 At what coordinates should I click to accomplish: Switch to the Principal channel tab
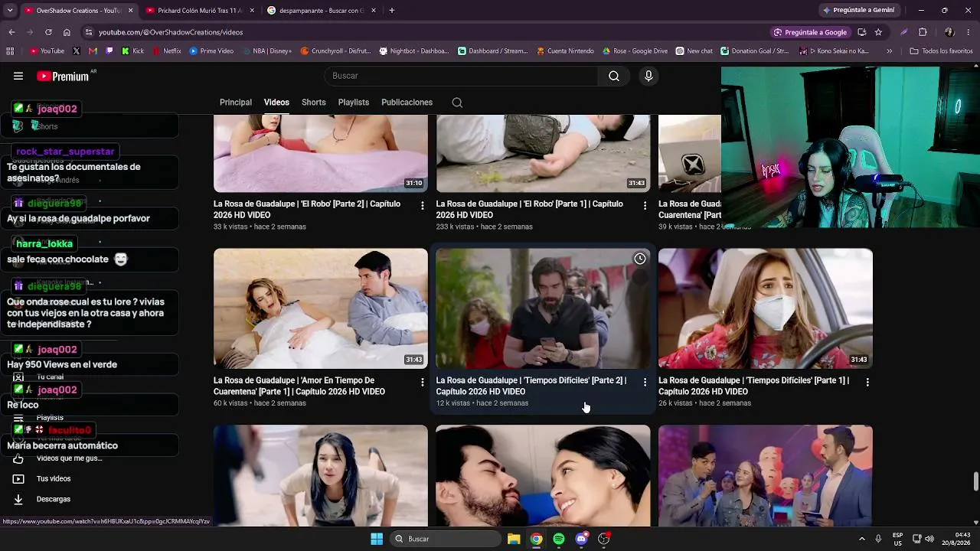pyautogui.click(x=236, y=103)
